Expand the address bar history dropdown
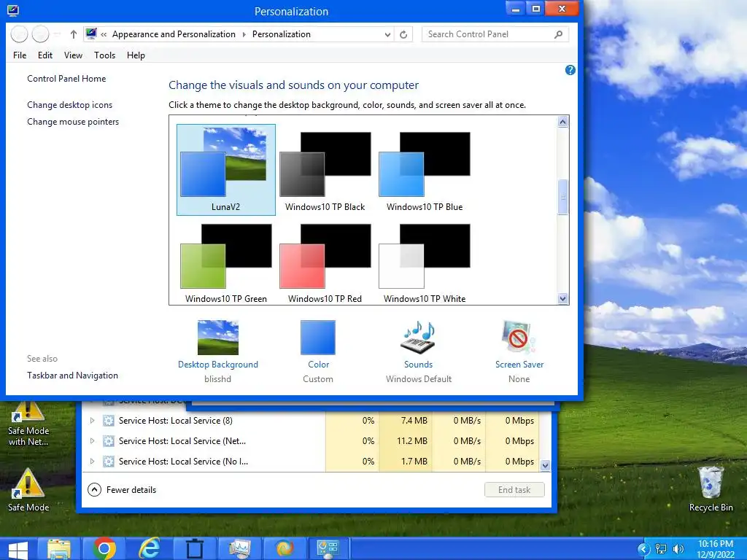 coord(387,34)
